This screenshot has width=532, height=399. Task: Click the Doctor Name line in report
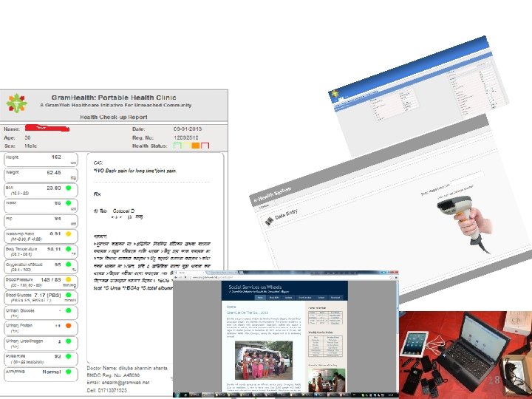point(127,368)
